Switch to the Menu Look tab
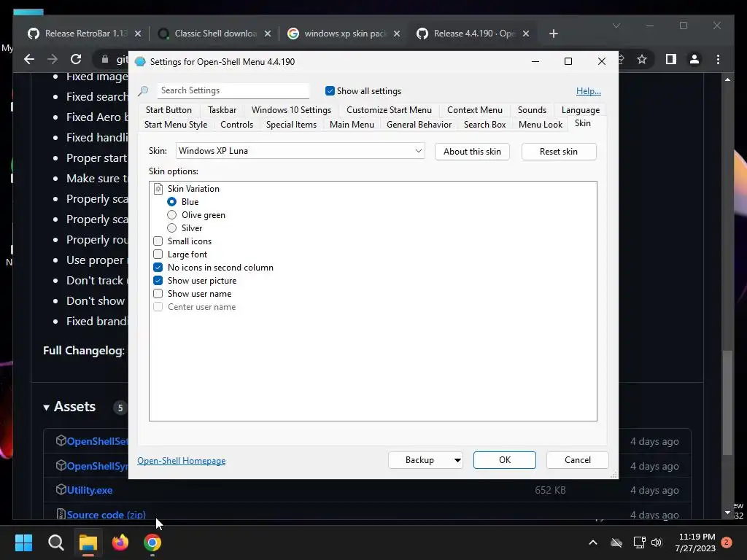Screen dimensions: 747x560 [541, 124]
